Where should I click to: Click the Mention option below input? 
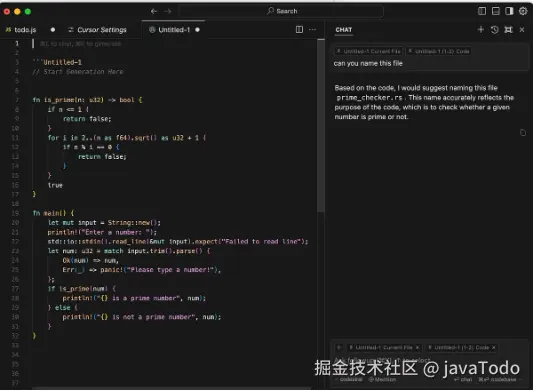click(382, 379)
